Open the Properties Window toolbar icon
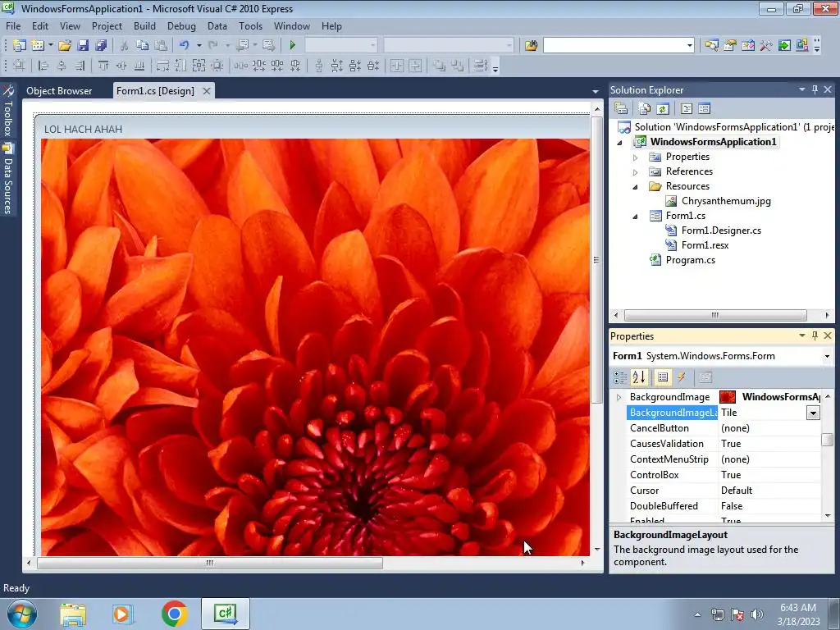This screenshot has width=840, height=630. (x=729, y=46)
